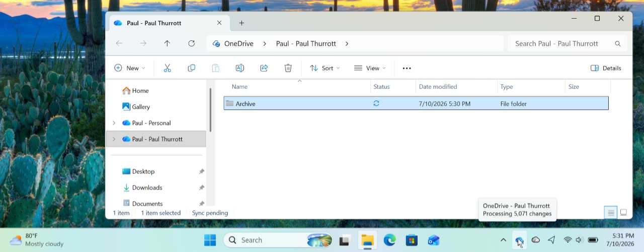Viewport: 644px width, 252px height.
Task: Expand Paul - Paul Thurrott tree node
Action: coord(114,139)
